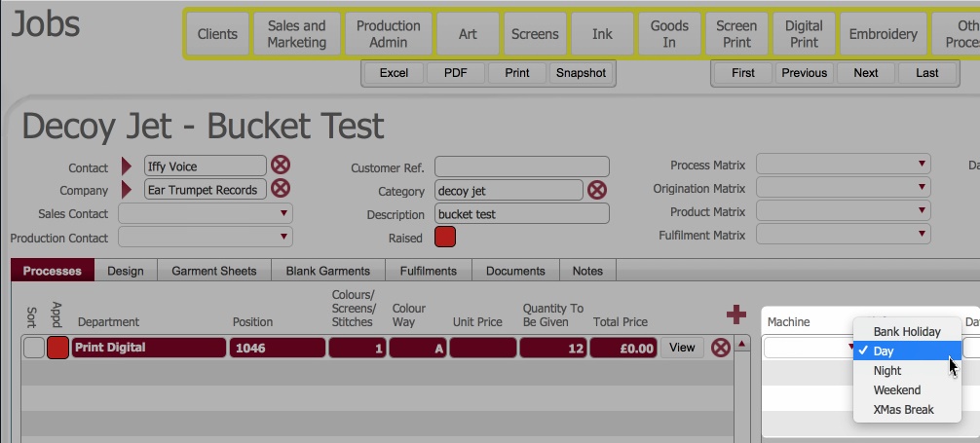Toggle the red Raised indicator
Image resolution: width=980 pixels, height=443 pixels.
tap(444, 237)
